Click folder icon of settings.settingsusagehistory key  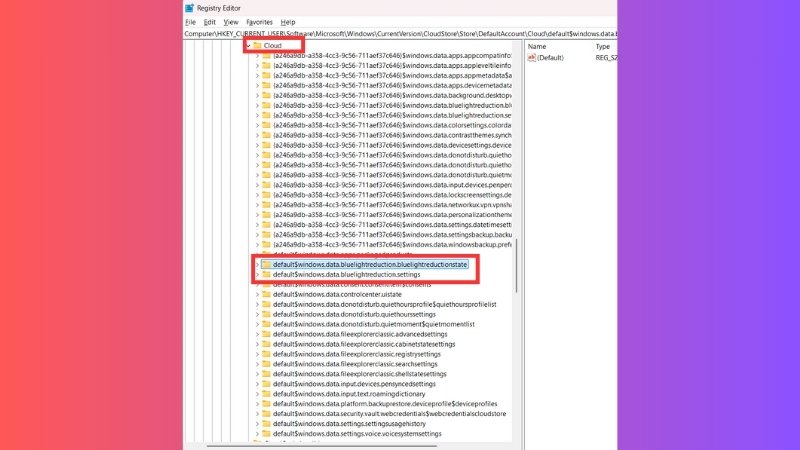[x=266, y=423]
